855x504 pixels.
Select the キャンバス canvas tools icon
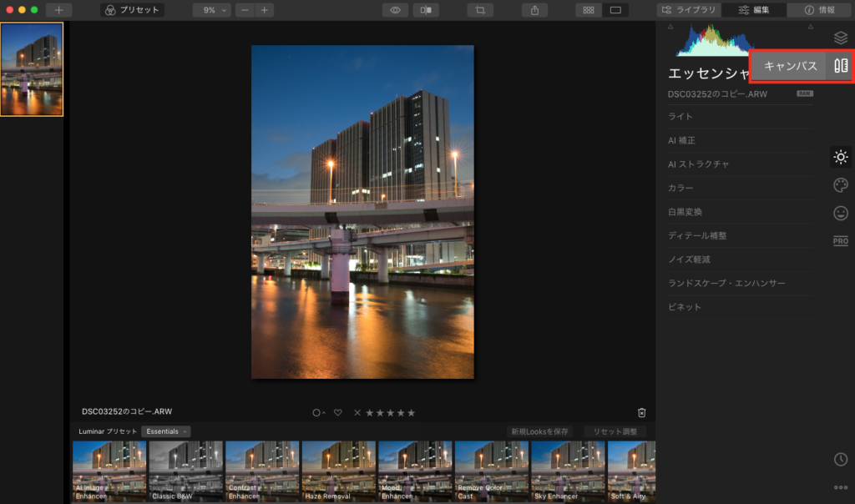840,66
